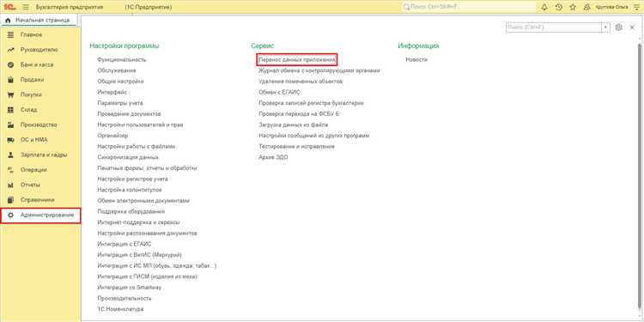Open Интерфейс settings link

pyautogui.click(x=112, y=93)
